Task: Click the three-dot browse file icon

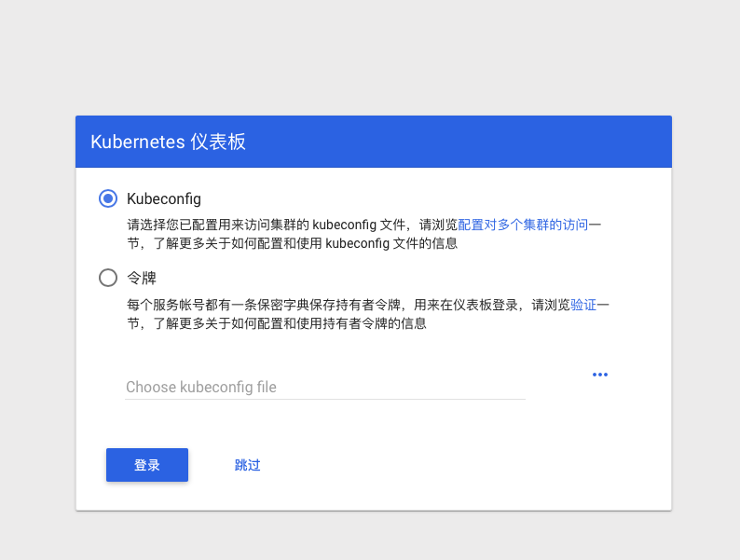Action: click(600, 375)
